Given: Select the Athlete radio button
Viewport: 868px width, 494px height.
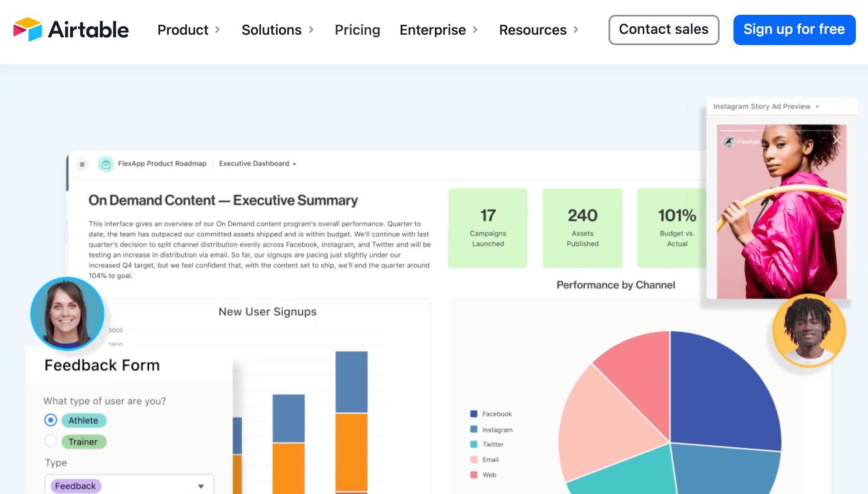Looking at the screenshot, I should click(51, 420).
